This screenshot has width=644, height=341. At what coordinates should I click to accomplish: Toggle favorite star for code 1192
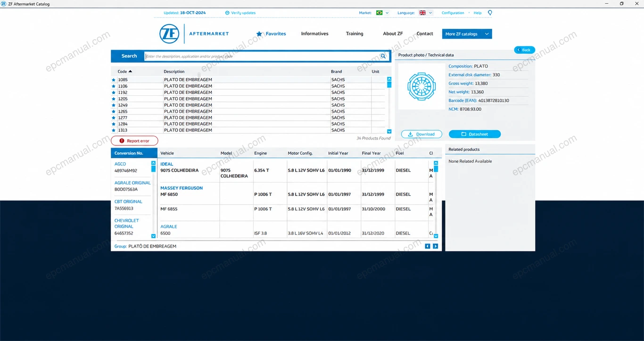tap(114, 92)
